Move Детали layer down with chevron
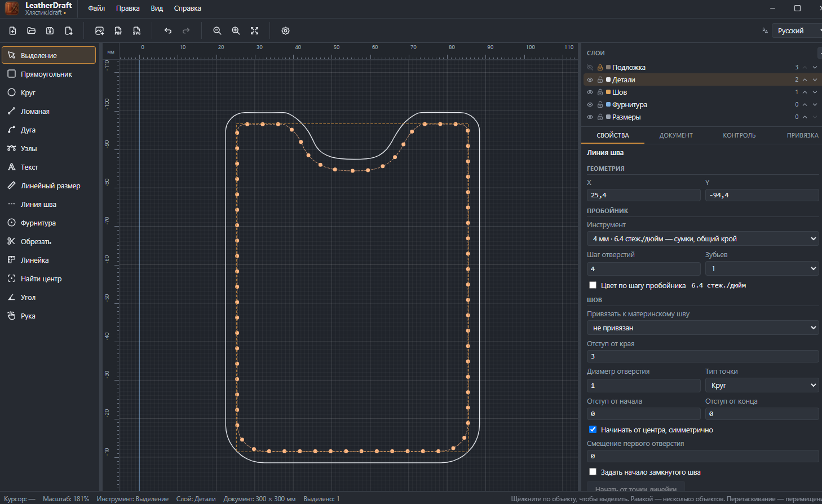 click(x=815, y=80)
